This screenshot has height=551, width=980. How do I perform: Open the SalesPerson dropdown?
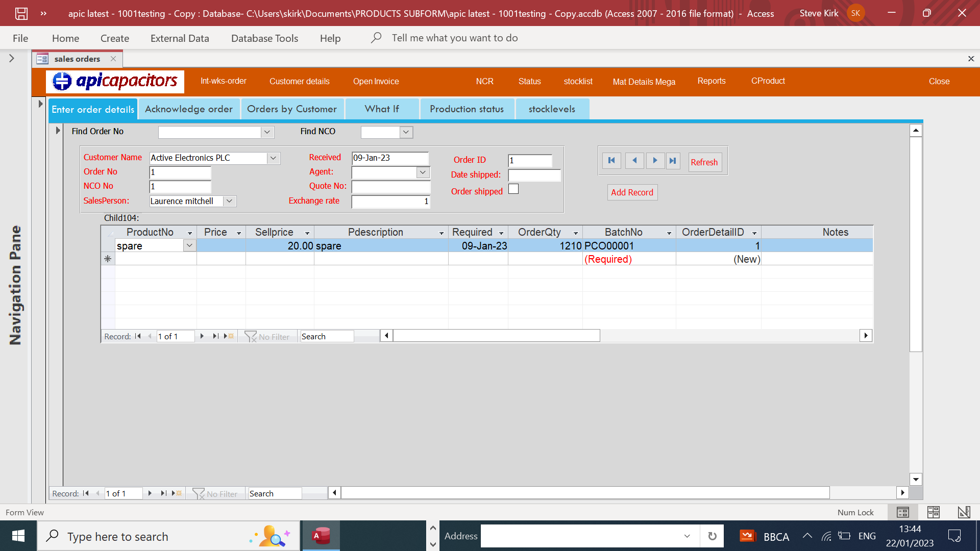(x=229, y=201)
